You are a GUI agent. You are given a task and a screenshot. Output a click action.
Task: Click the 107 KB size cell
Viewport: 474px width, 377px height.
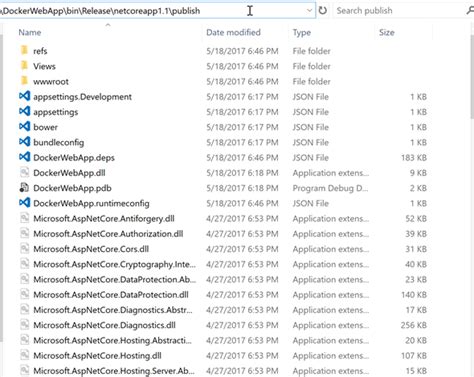pos(414,356)
